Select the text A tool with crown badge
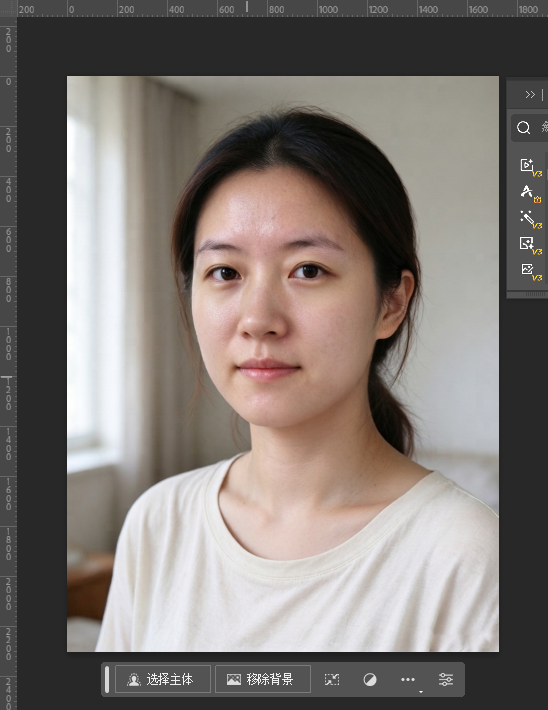Viewport: 548px width, 710px height. (x=530, y=193)
